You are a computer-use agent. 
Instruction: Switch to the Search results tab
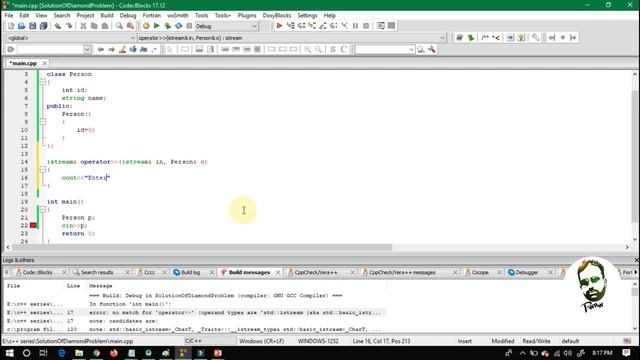pyautogui.click(x=97, y=272)
